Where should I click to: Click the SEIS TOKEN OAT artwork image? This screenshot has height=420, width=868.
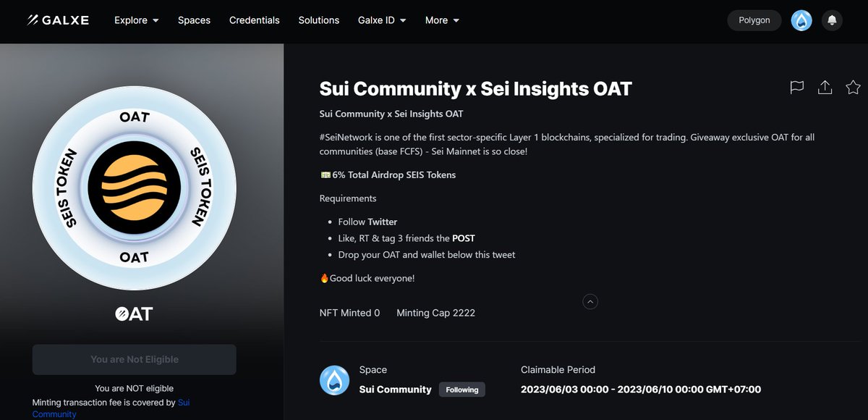coord(134,187)
